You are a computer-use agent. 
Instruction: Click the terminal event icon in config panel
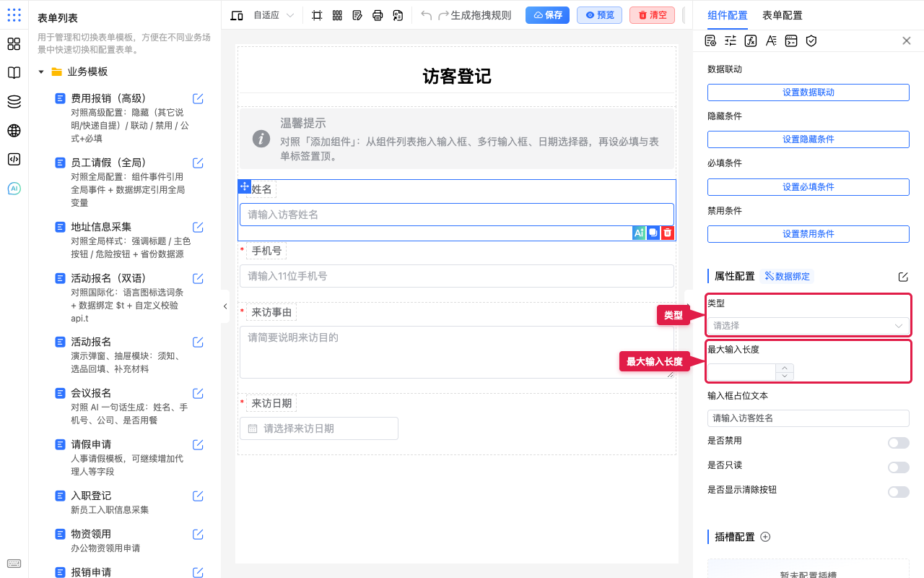pyautogui.click(x=791, y=40)
